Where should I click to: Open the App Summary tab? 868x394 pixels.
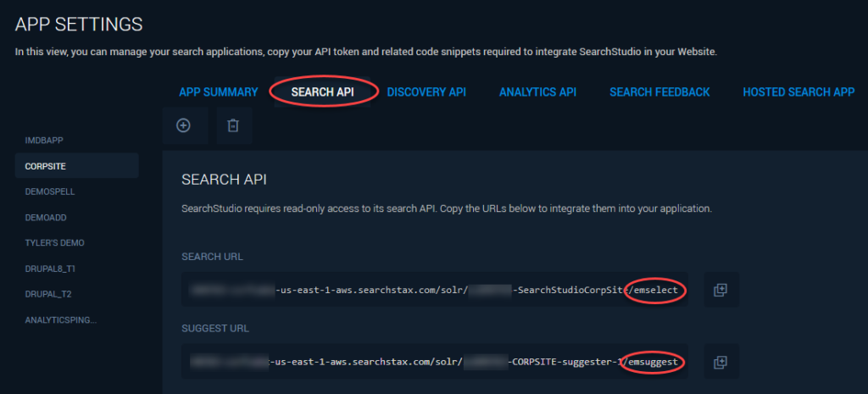(x=218, y=92)
